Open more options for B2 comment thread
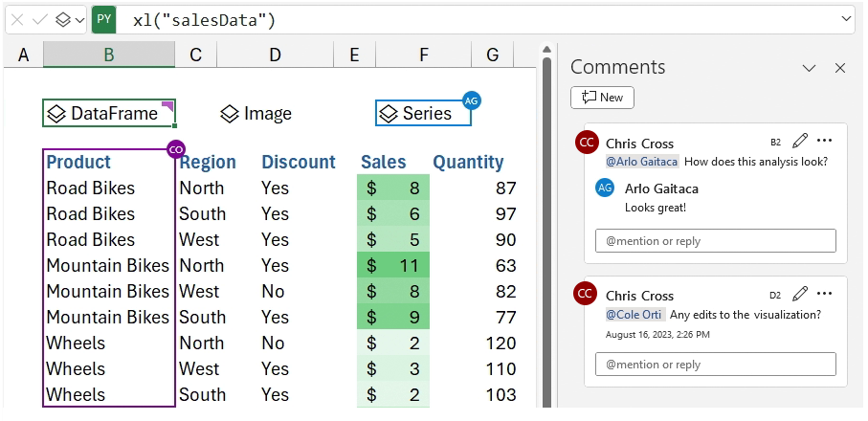868x421 pixels. point(824,142)
